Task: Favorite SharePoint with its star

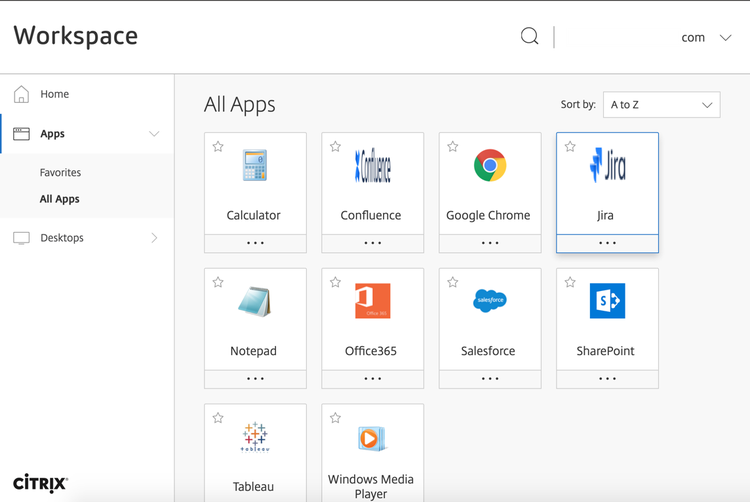Action: tap(570, 282)
